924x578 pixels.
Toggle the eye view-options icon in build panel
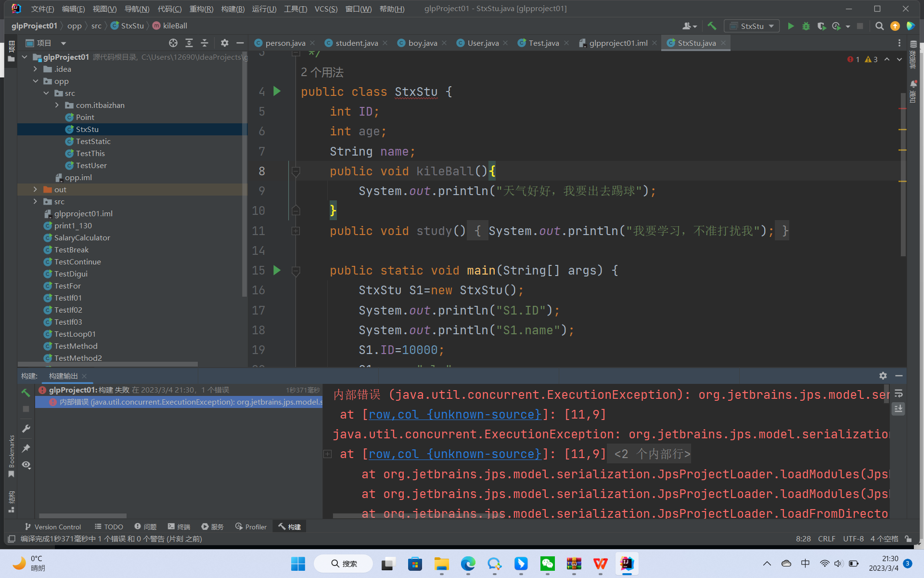(x=26, y=465)
